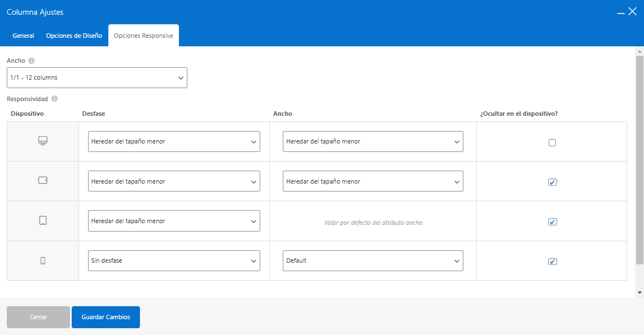Screen dimensions: 644x335
Task: Click the vertical scrollbar down arrow
Action: click(x=639, y=293)
